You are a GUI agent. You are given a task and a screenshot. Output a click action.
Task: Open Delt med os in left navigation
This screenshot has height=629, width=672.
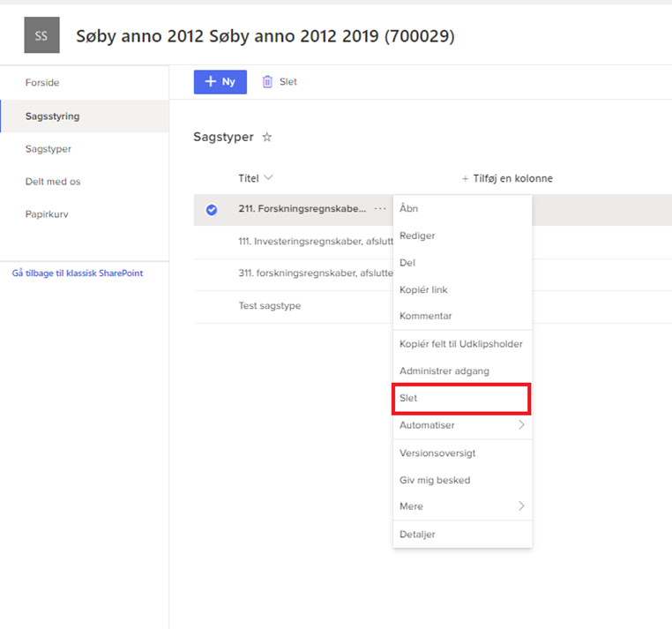[53, 182]
